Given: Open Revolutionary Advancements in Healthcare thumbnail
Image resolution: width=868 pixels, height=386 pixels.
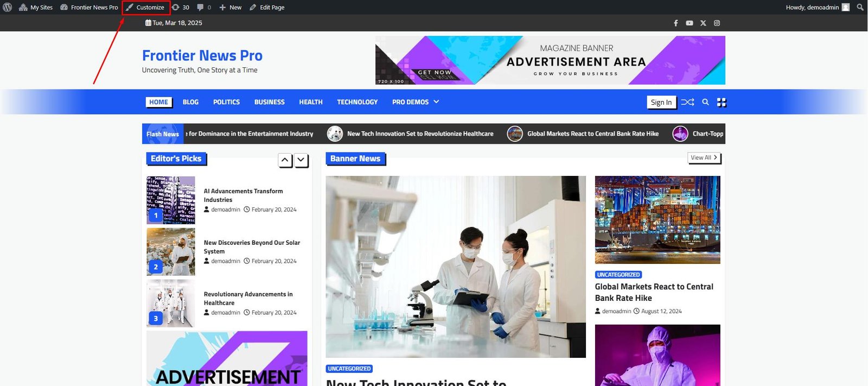Looking at the screenshot, I should (x=171, y=303).
